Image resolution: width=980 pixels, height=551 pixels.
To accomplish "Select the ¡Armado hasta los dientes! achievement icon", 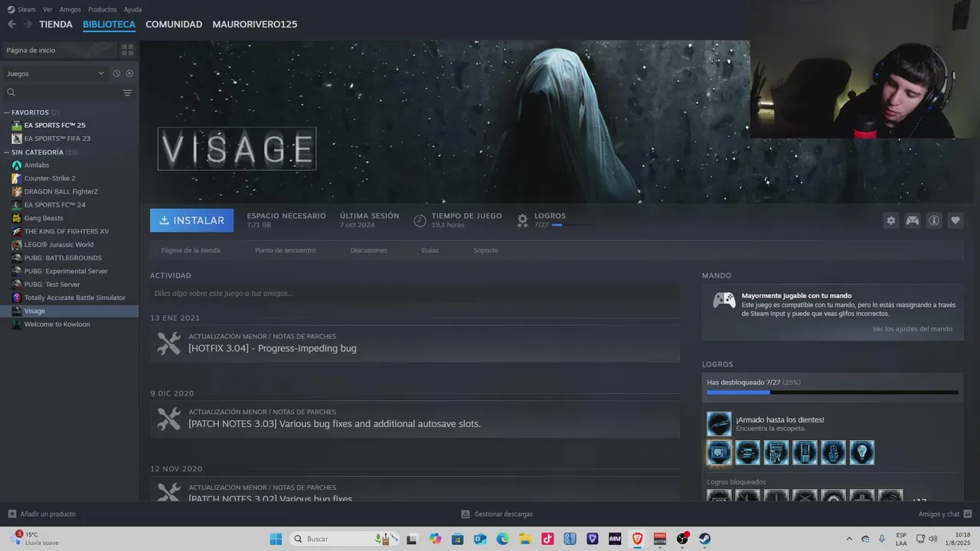I will [719, 423].
